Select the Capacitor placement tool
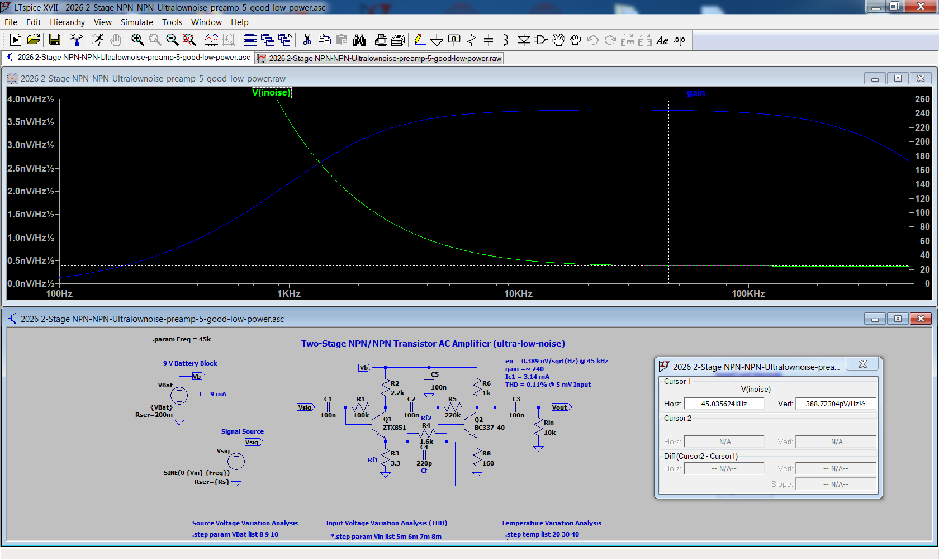Viewport: 939px width, 560px height. pos(489,40)
